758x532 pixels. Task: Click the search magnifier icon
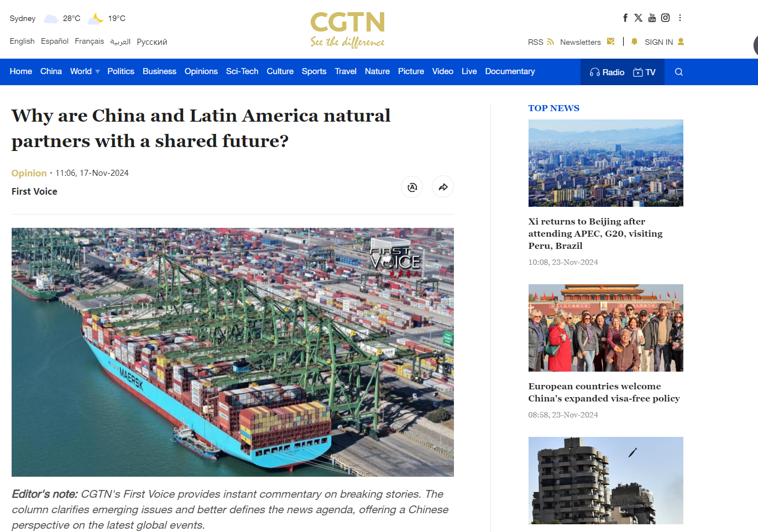point(679,72)
